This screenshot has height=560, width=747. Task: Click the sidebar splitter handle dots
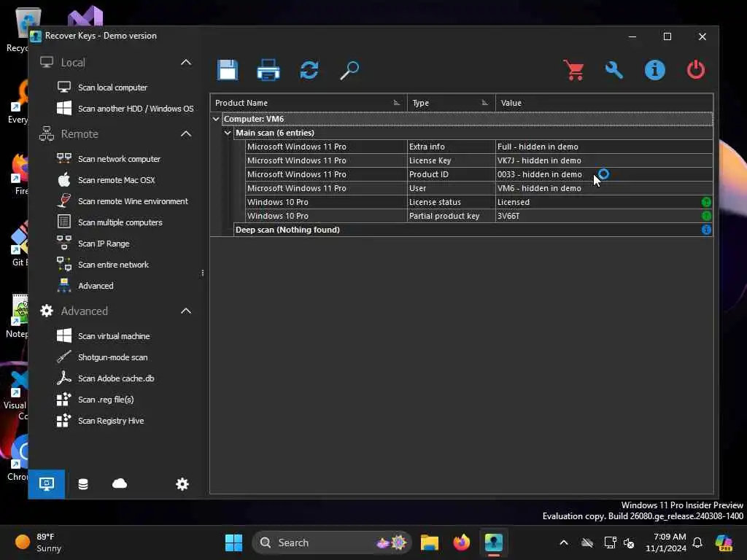203,273
